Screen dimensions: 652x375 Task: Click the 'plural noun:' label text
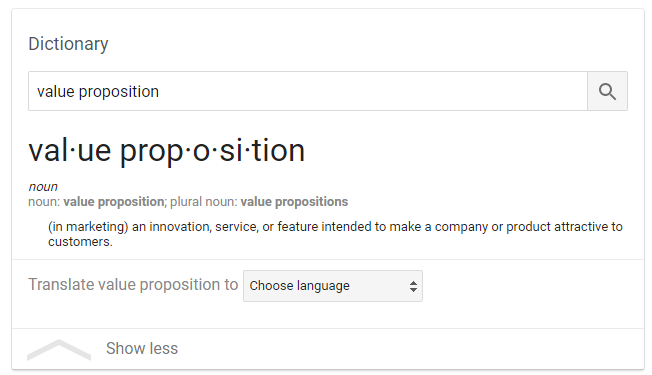pyautogui.click(x=204, y=202)
